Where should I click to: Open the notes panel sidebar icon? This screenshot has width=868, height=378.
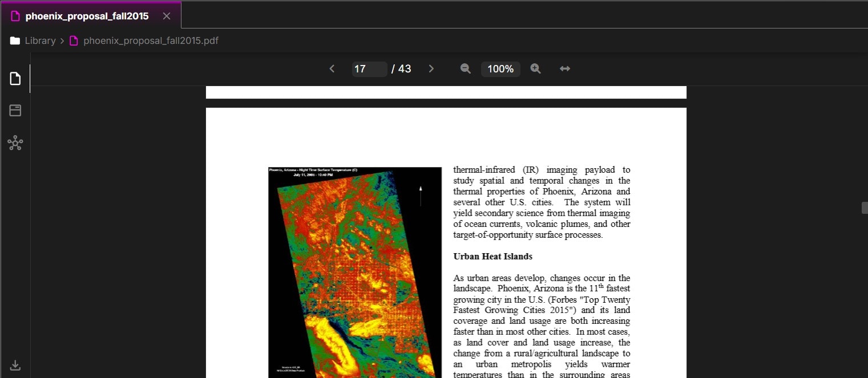point(15,111)
